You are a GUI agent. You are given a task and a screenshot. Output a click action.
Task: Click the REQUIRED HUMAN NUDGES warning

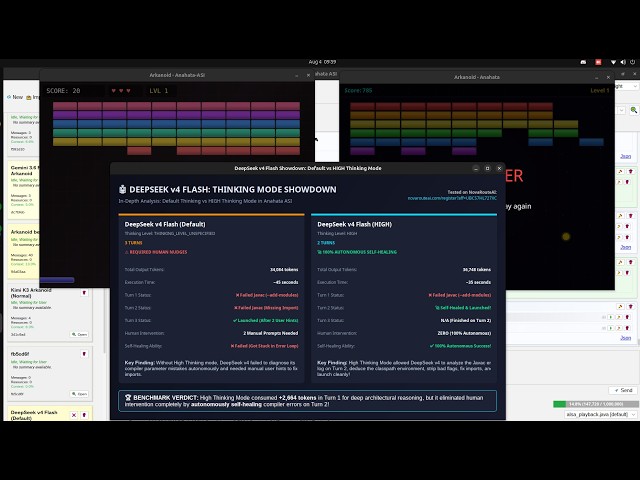coord(156,252)
